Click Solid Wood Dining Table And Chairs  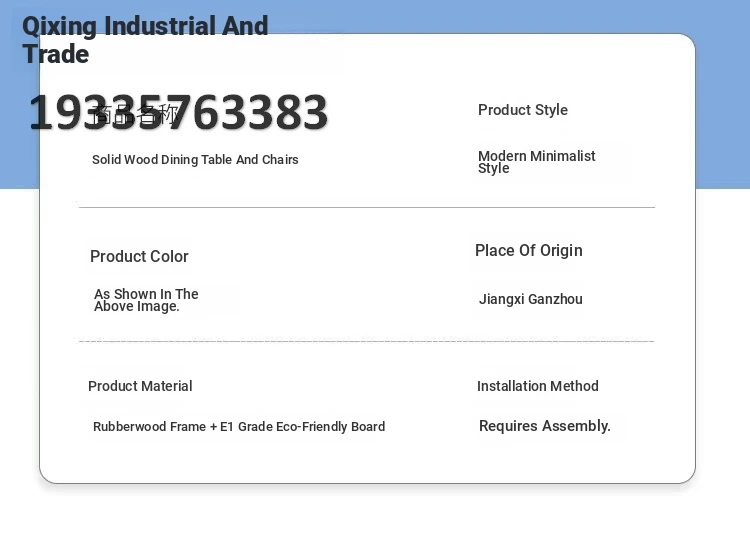point(195,160)
